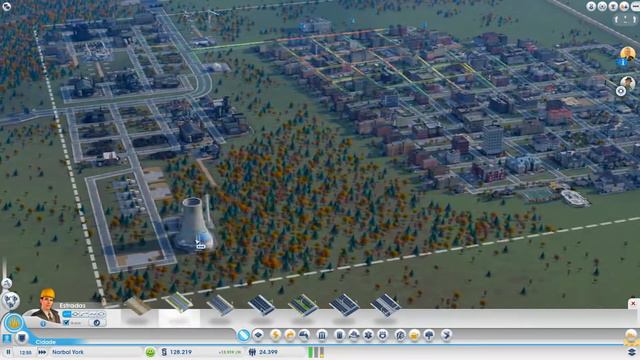The width and height of the screenshot is (640, 360).
Task: Pause the simulation
Action: pyautogui.click(x=8, y=352)
